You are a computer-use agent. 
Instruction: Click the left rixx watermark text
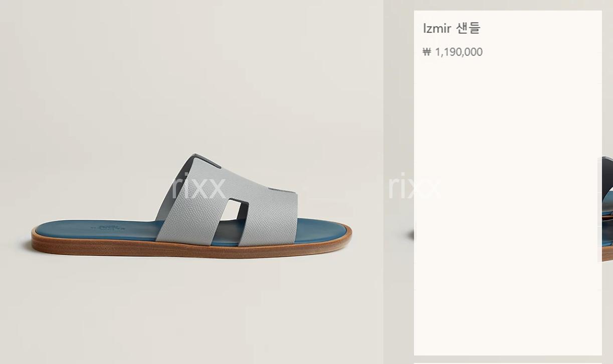coord(198,186)
